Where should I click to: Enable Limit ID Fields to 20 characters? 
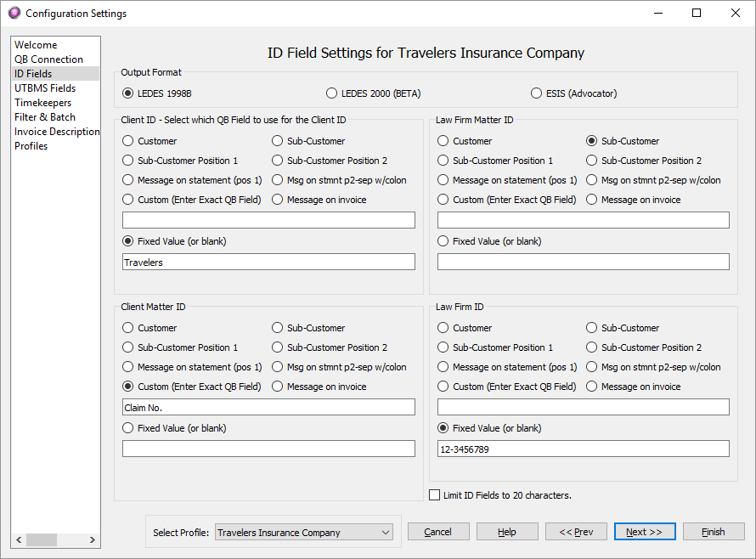click(x=500, y=495)
